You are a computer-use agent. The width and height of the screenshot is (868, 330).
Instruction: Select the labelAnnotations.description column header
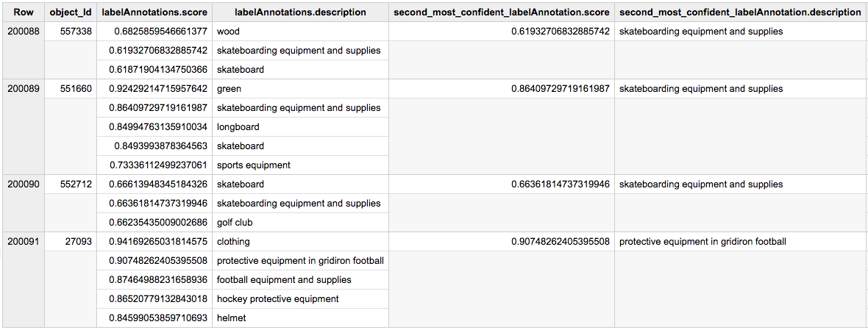click(x=300, y=12)
